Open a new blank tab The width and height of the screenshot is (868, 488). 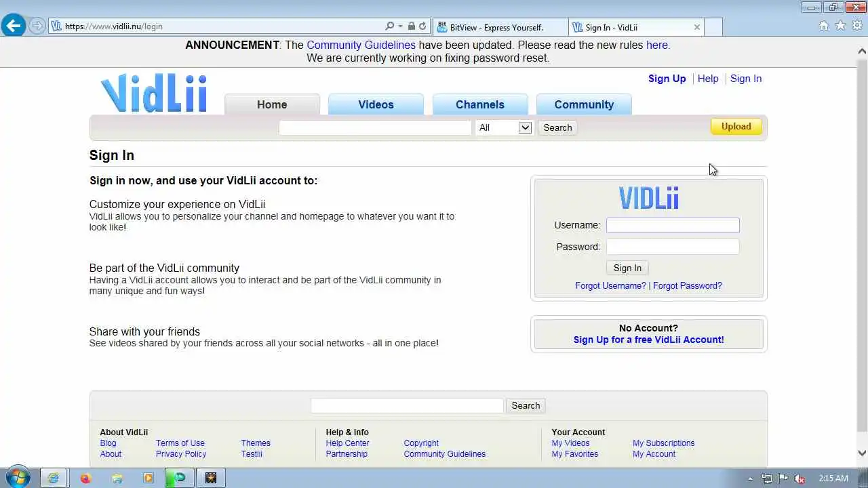pos(713,27)
